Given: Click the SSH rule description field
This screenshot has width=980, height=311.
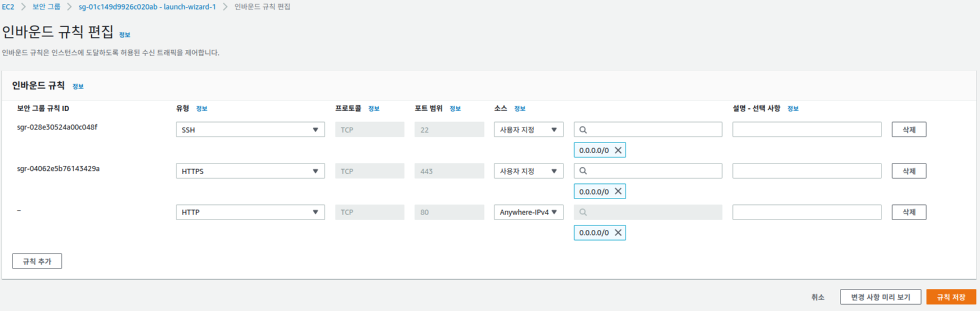Looking at the screenshot, I should pyautogui.click(x=807, y=130).
